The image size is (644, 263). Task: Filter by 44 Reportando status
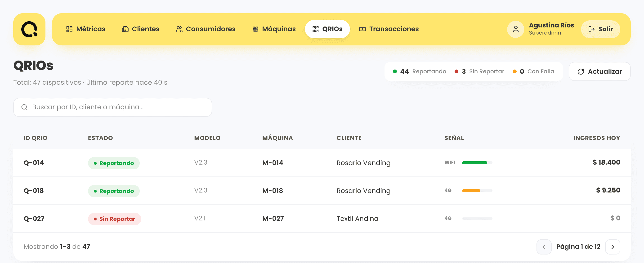tap(420, 71)
